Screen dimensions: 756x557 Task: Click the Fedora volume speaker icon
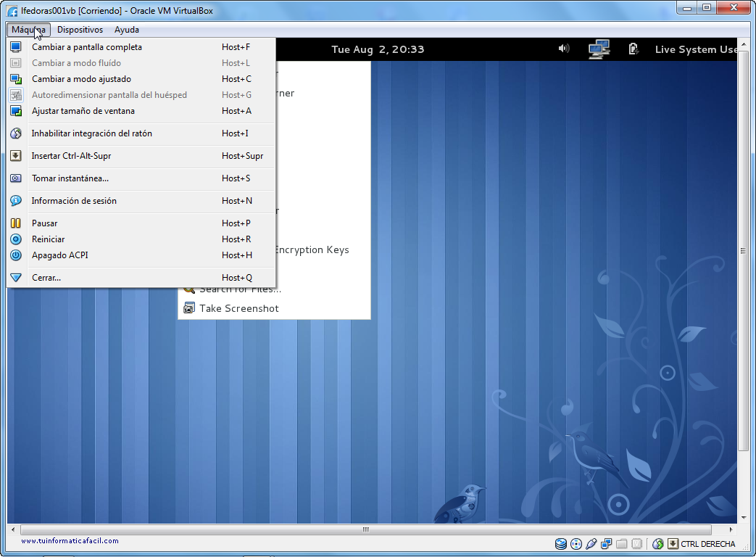coord(564,49)
